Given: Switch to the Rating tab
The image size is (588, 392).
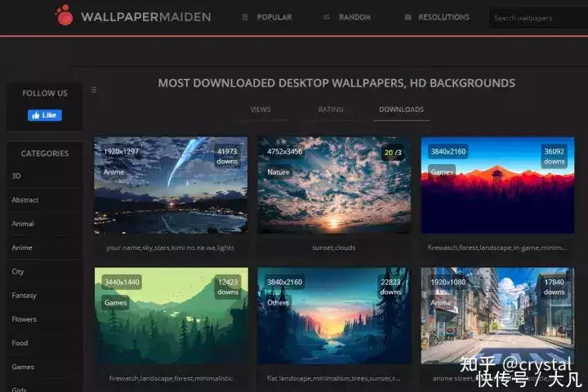Looking at the screenshot, I should [x=331, y=109].
